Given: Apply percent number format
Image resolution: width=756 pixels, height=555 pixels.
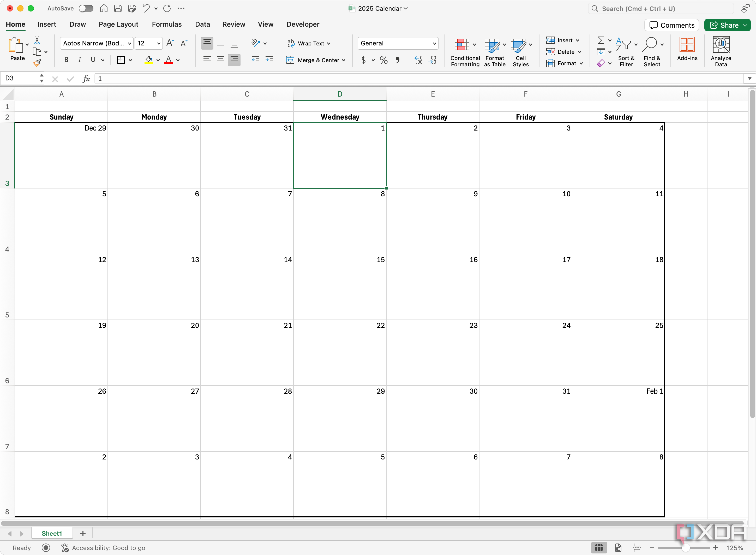Looking at the screenshot, I should pos(384,60).
